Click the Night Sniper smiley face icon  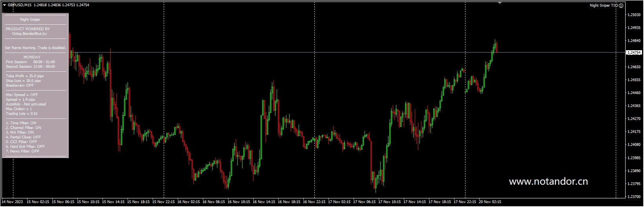coord(621,5)
